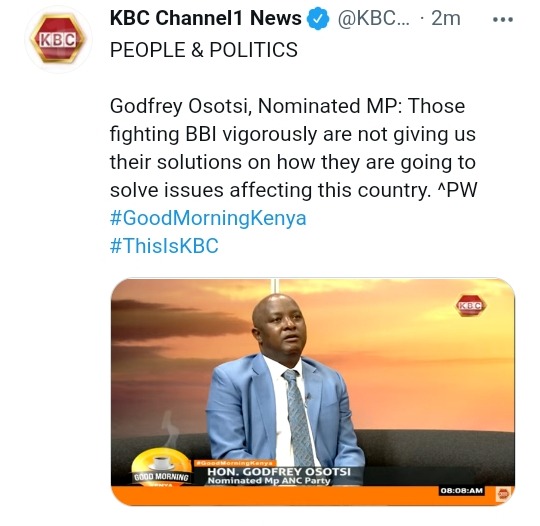Click the orange #GoodMorningKenya tag in image
This screenshot has width=540, height=526.
[x=234, y=463]
